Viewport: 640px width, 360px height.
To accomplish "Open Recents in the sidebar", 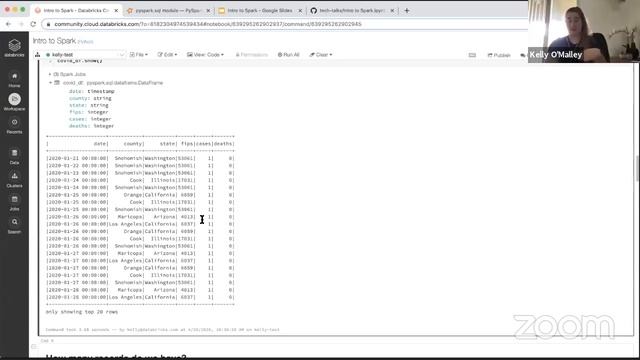I will coord(14,126).
